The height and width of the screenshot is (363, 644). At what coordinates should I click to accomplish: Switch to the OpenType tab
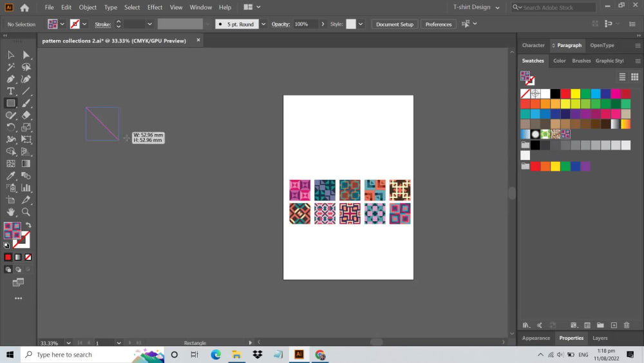(602, 45)
